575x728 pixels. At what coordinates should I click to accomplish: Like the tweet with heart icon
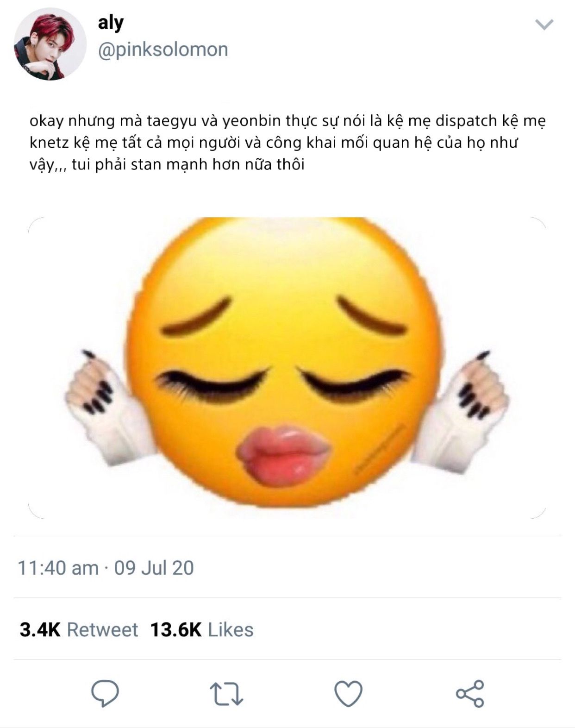(348, 693)
